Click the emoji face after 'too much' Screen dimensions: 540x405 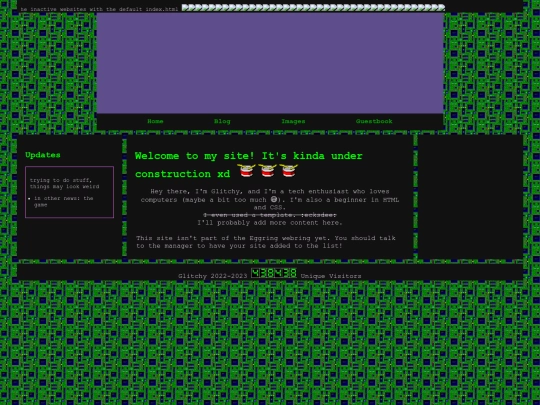[x=274, y=199]
